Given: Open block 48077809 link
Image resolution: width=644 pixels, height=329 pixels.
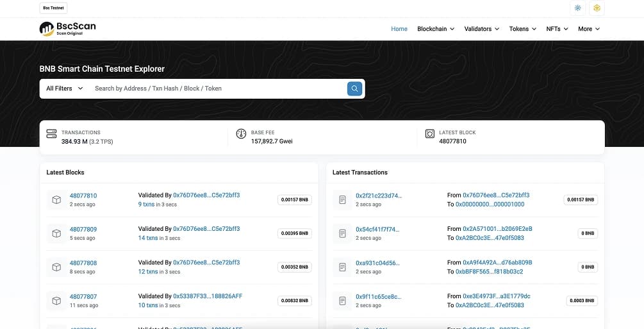Looking at the screenshot, I should [83, 230].
